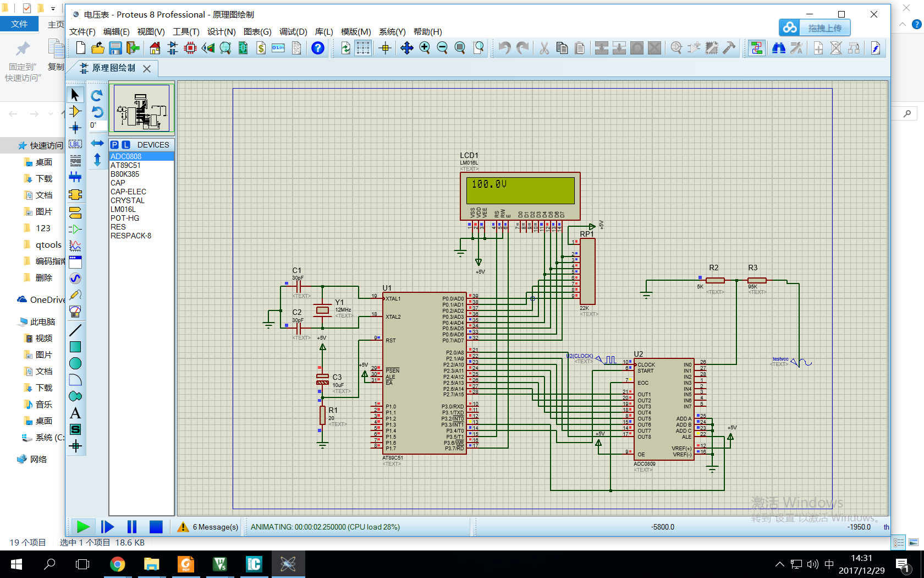This screenshot has width=924, height=578.
Task: Open the Windows Start menu
Action: (x=16, y=564)
